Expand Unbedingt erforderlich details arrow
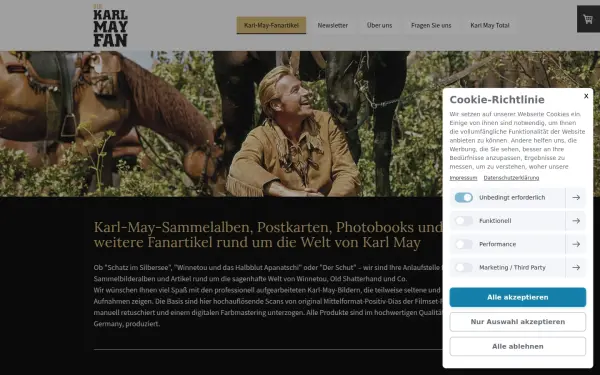 576,197
